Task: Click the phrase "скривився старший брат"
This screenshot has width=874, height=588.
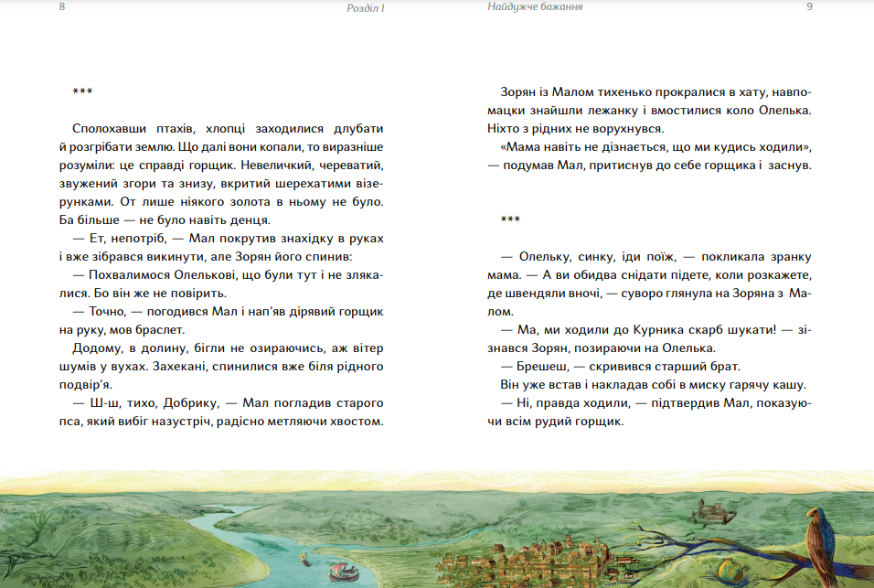Action: pos(662,367)
